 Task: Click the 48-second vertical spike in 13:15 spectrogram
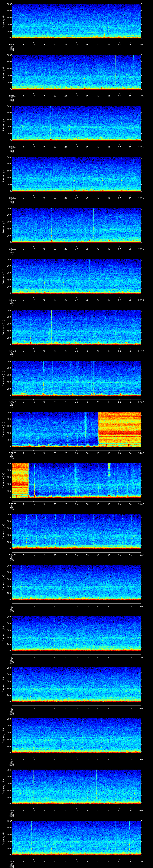[115, 71]
